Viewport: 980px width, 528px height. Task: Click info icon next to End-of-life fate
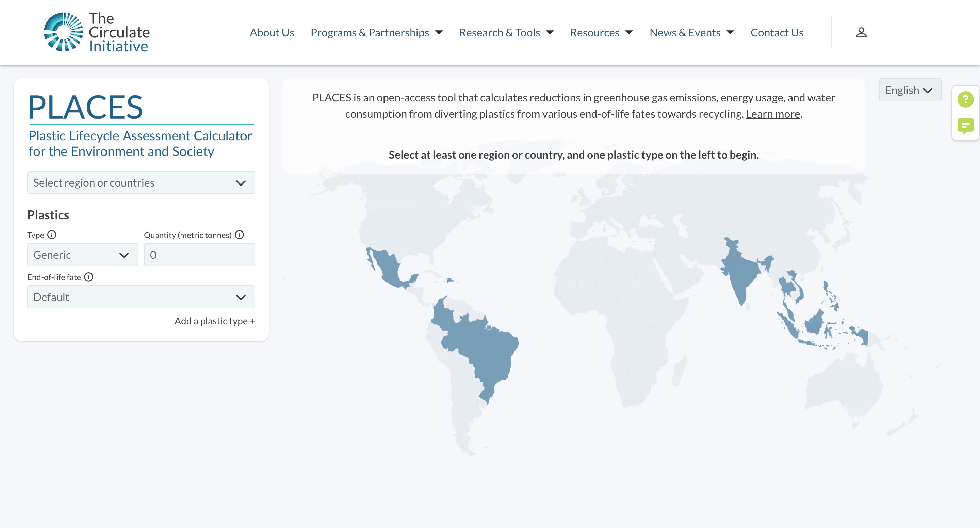click(x=88, y=277)
